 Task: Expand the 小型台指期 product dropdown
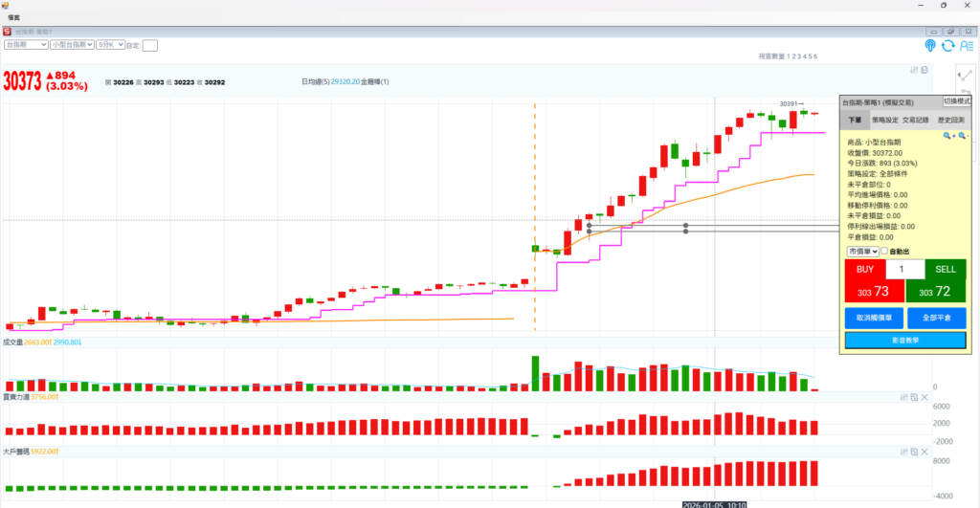72,44
